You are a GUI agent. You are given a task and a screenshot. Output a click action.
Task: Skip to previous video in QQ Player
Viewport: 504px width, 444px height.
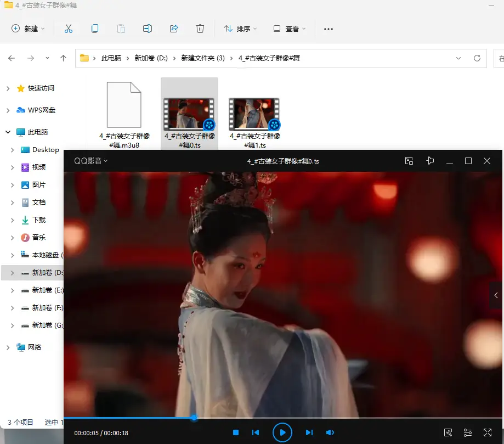point(256,432)
